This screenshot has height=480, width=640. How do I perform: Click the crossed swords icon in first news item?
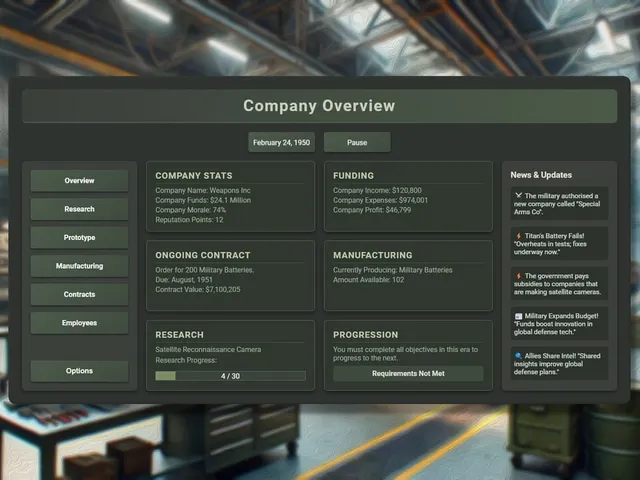[x=518, y=196]
